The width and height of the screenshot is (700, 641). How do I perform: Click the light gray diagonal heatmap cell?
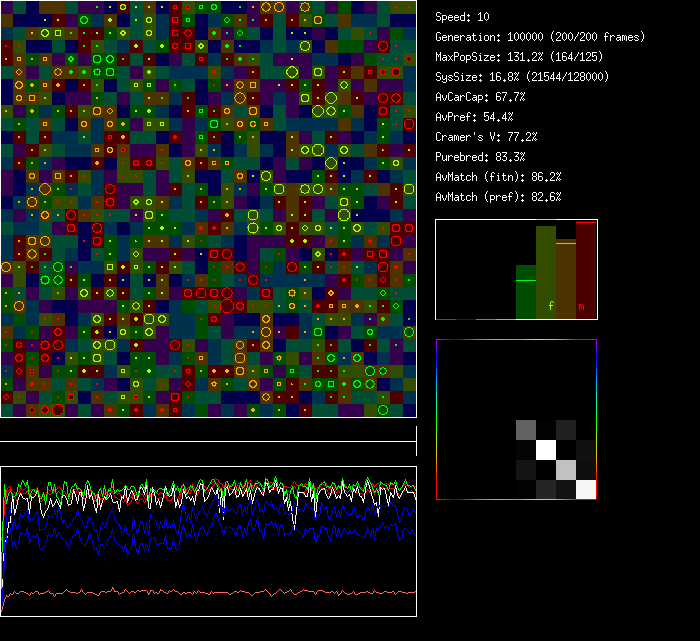click(x=566, y=469)
